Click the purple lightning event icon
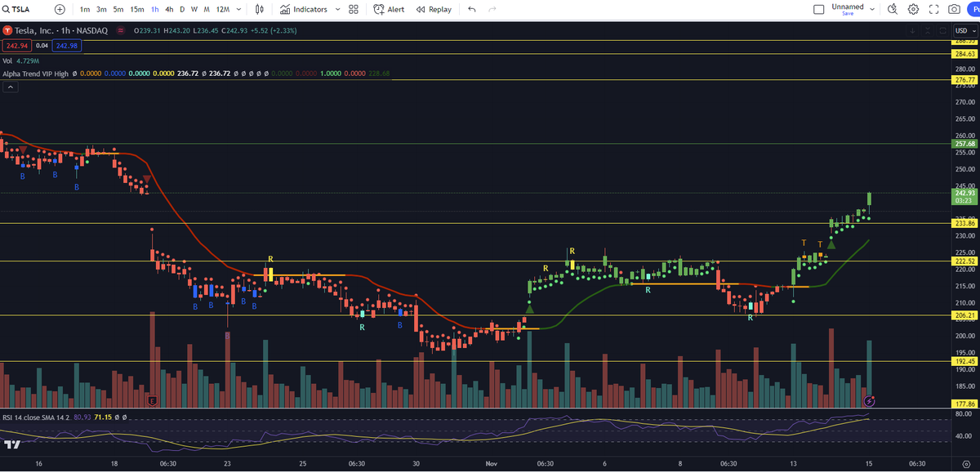Screen dimensions: 980x473 point(871,401)
